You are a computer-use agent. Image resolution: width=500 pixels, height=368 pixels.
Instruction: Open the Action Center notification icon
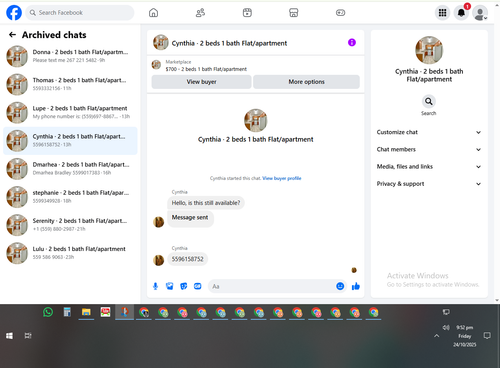tap(487, 336)
